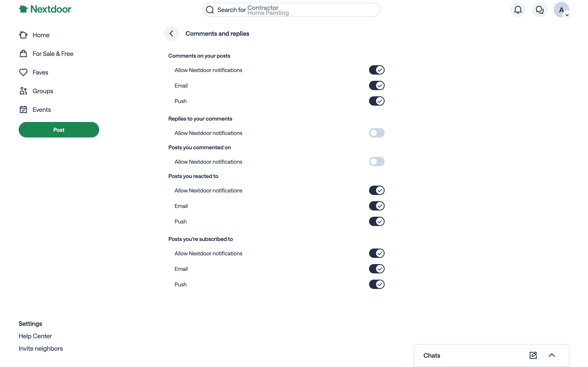
Task: Enable notifications for posts you commented on
Action: tap(376, 162)
